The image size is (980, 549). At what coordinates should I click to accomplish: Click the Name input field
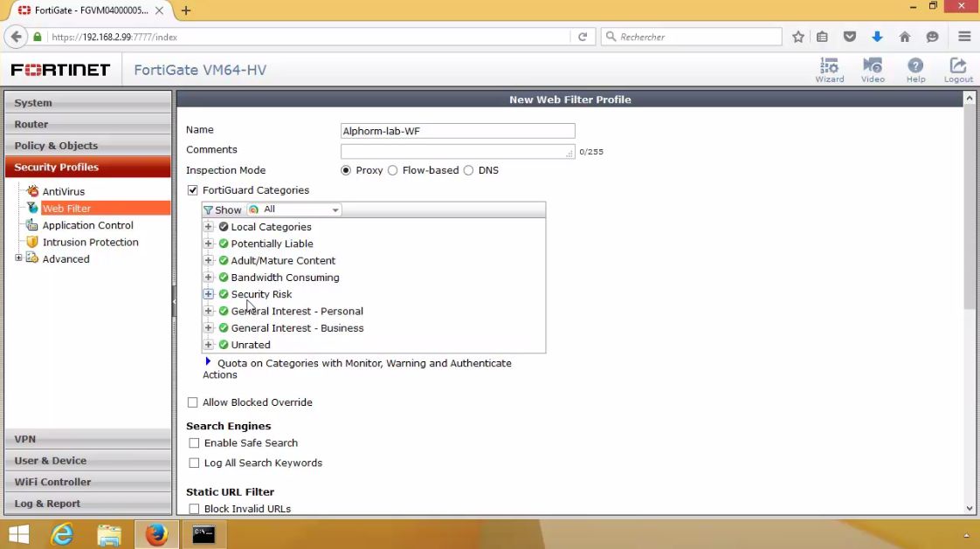pyautogui.click(x=458, y=131)
